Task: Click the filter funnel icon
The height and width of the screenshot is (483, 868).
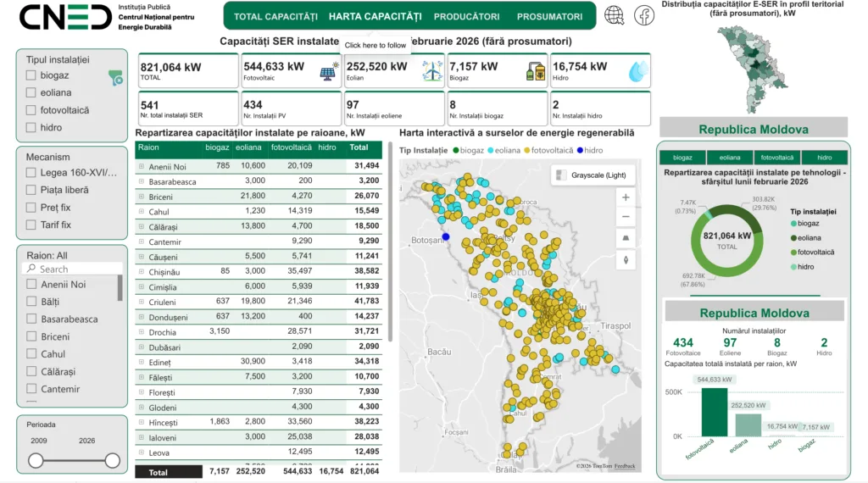Action: pyautogui.click(x=115, y=78)
